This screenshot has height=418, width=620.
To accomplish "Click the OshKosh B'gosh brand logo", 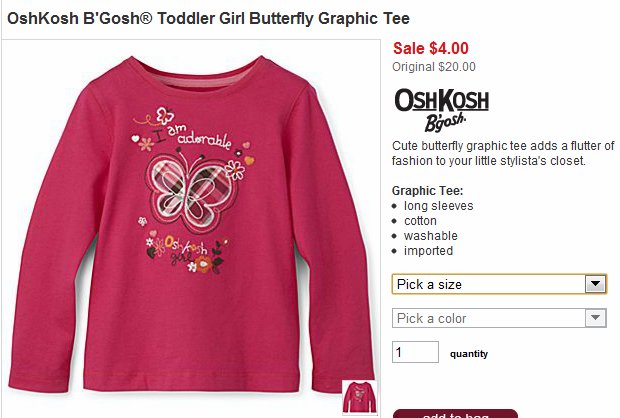I will [x=442, y=110].
